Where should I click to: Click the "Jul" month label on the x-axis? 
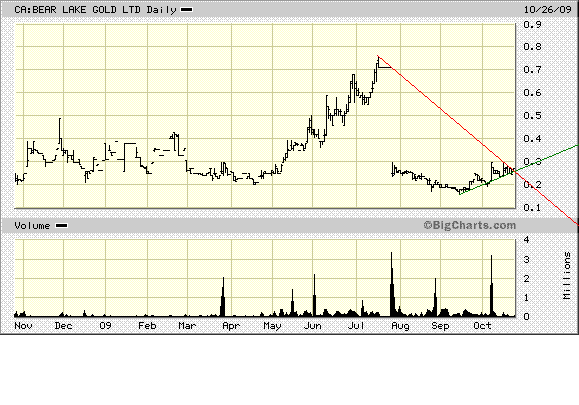(356, 326)
